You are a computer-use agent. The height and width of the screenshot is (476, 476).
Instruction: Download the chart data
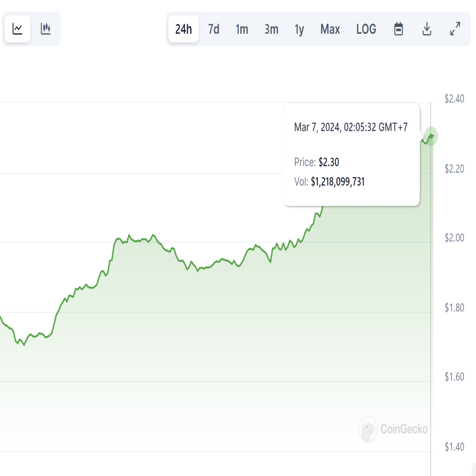click(427, 29)
